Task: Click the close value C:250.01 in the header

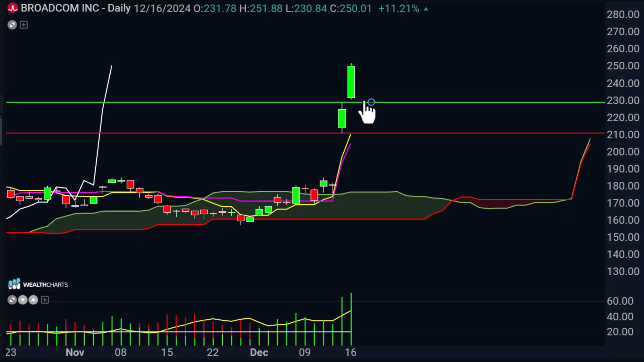Action: click(x=351, y=8)
